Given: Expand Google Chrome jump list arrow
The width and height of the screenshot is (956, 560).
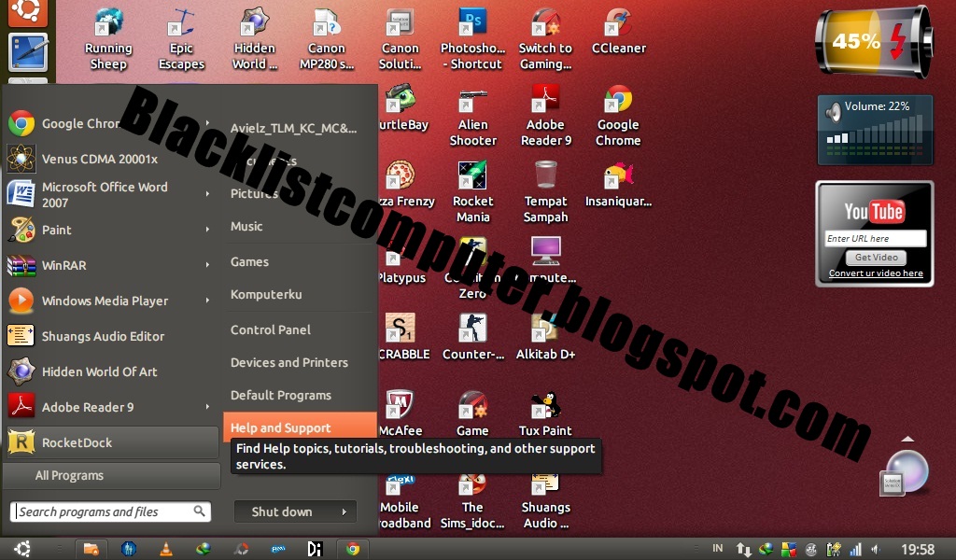Looking at the screenshot, I should [208, 123].
